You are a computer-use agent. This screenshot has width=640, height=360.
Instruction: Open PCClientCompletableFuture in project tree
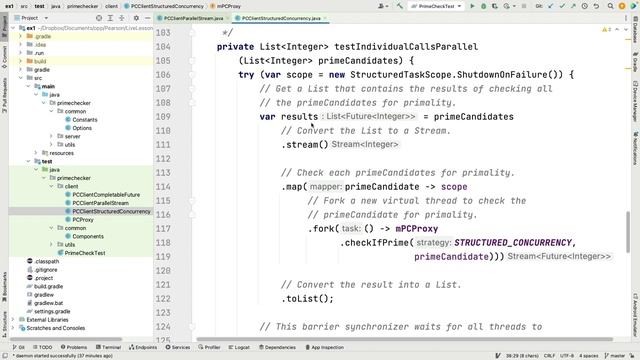(x=106, y=195)
